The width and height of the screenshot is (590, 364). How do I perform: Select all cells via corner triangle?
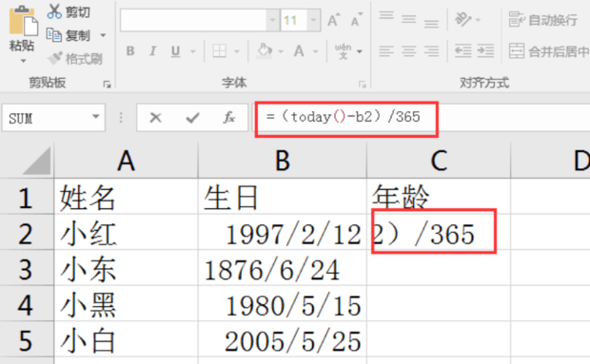(x=37, y=161)
